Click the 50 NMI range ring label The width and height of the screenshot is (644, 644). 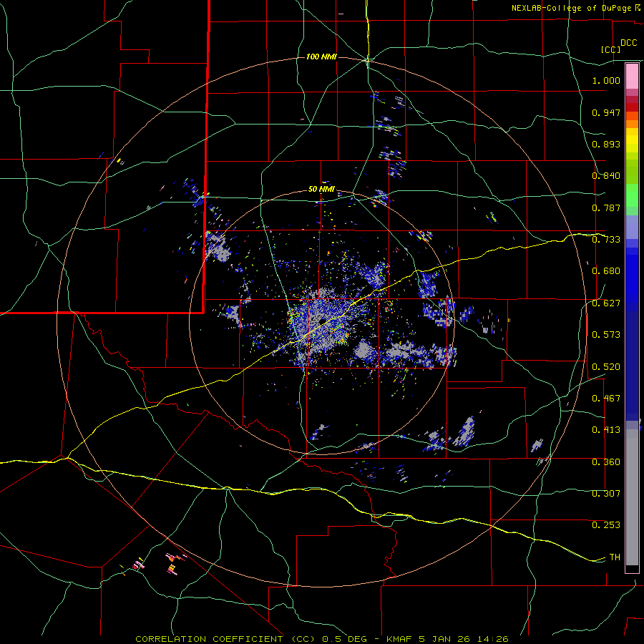pos(321,190)
